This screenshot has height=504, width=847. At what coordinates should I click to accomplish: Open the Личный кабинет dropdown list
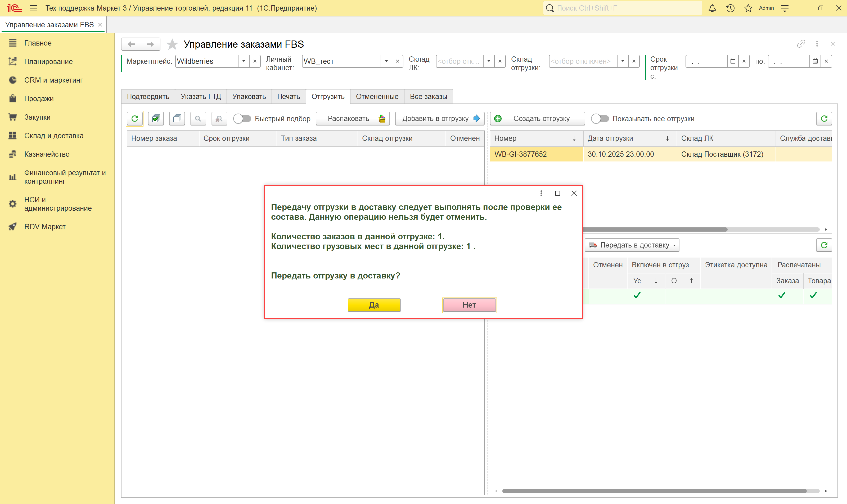(x=386, y=61)
